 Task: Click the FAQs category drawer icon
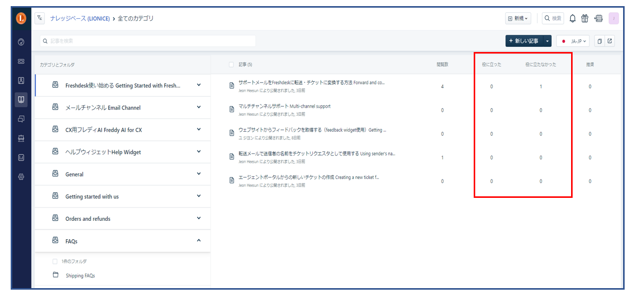[55, 240]
